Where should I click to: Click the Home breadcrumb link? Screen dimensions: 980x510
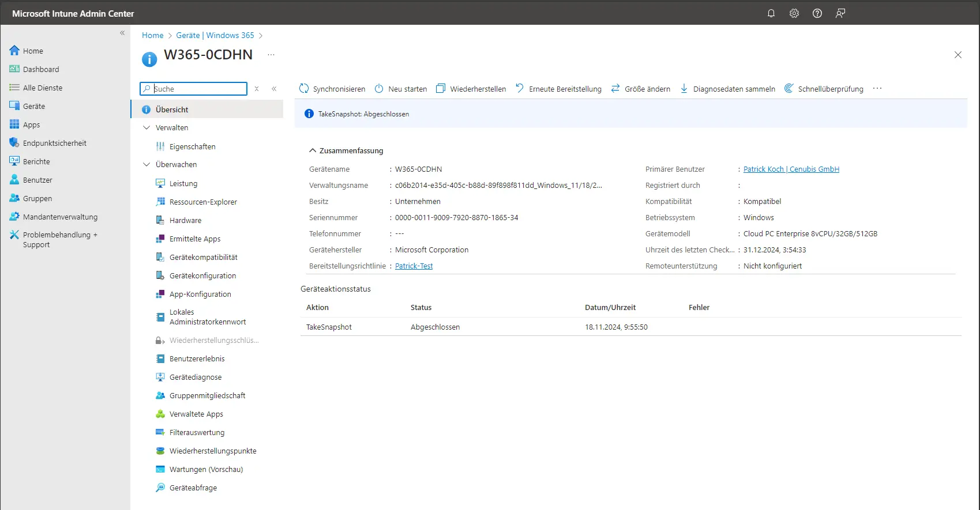point(153,35)
